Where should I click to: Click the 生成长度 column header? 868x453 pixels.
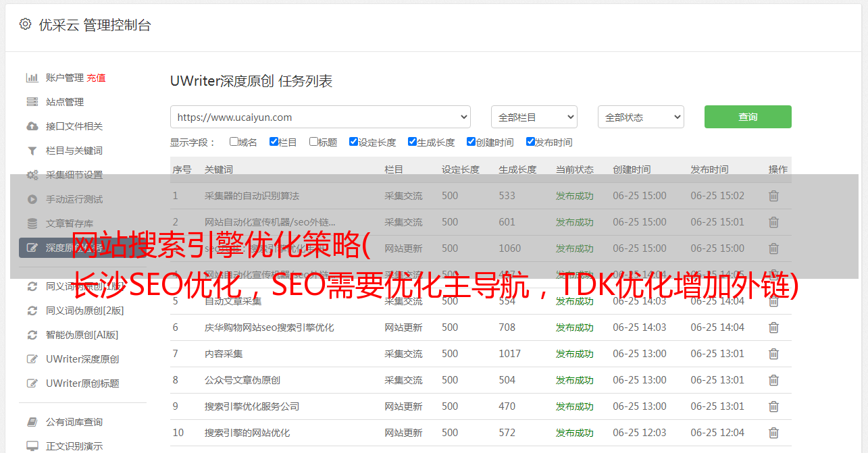(x=517, y=169)
